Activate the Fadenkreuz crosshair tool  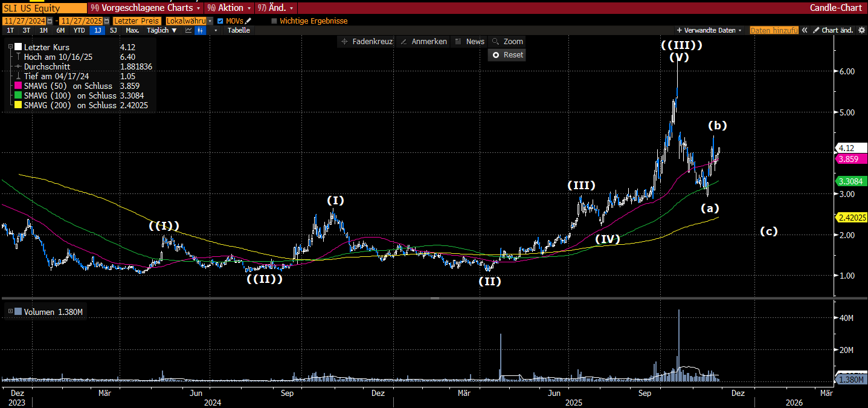367,41
